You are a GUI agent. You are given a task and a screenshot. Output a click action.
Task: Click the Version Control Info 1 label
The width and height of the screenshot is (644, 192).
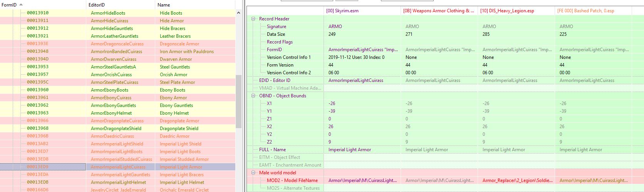click(288, 57)
